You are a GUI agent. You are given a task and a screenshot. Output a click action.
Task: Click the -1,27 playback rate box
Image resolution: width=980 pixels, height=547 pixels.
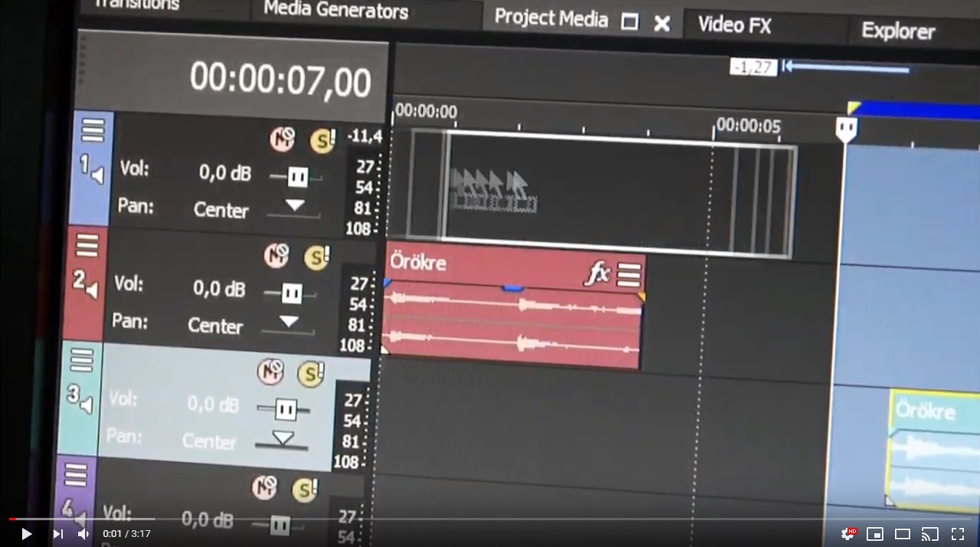(753, 67)
